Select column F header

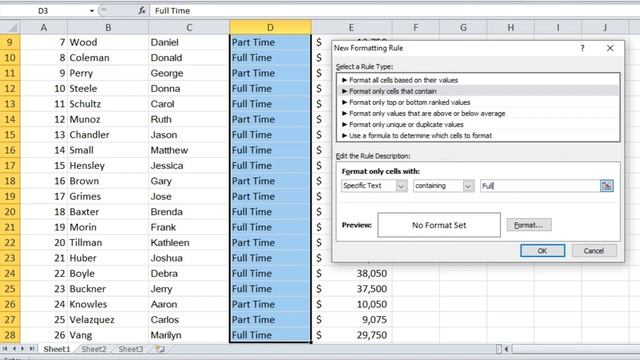click(416, 27)
